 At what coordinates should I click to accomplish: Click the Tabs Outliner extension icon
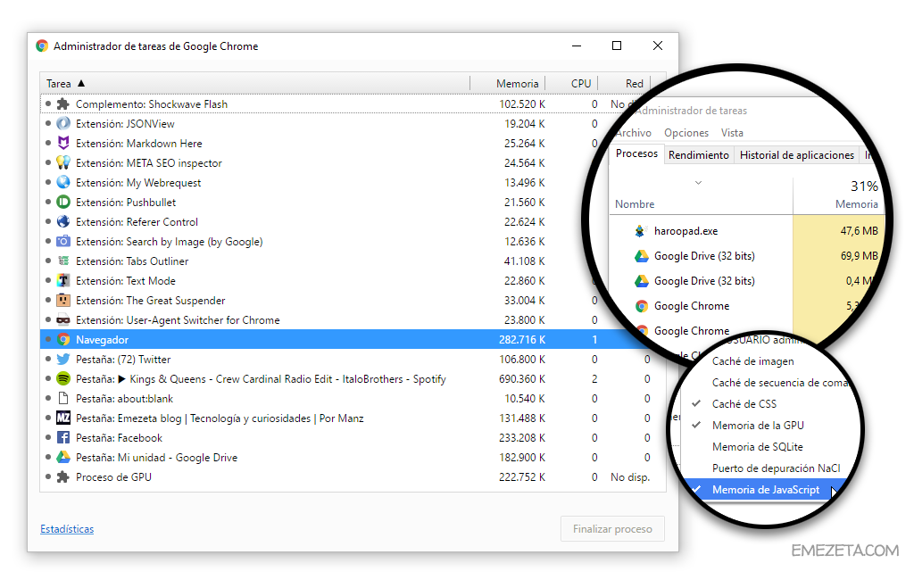(63, 261)
